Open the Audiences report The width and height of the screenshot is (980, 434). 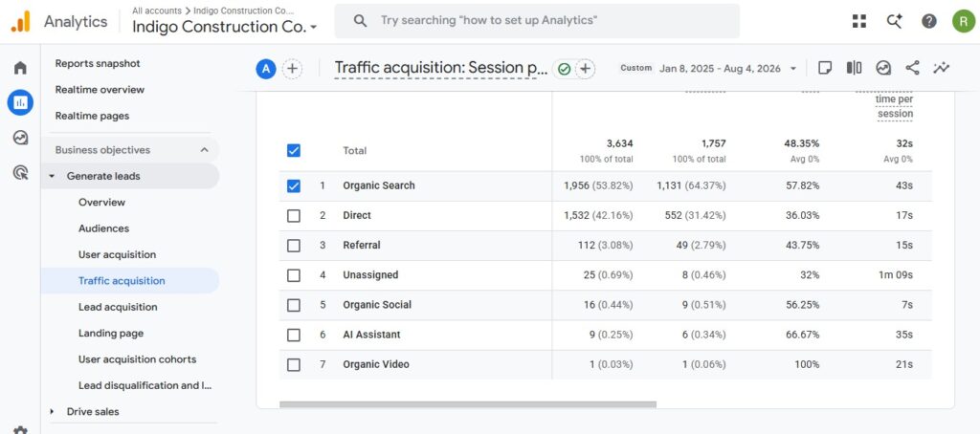click(103, 228)
